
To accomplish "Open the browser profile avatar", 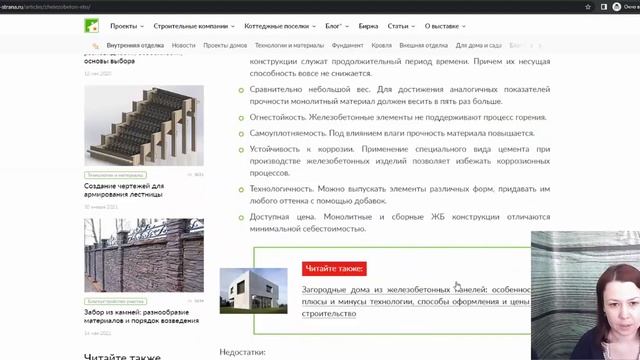I will tap(617, 7).
